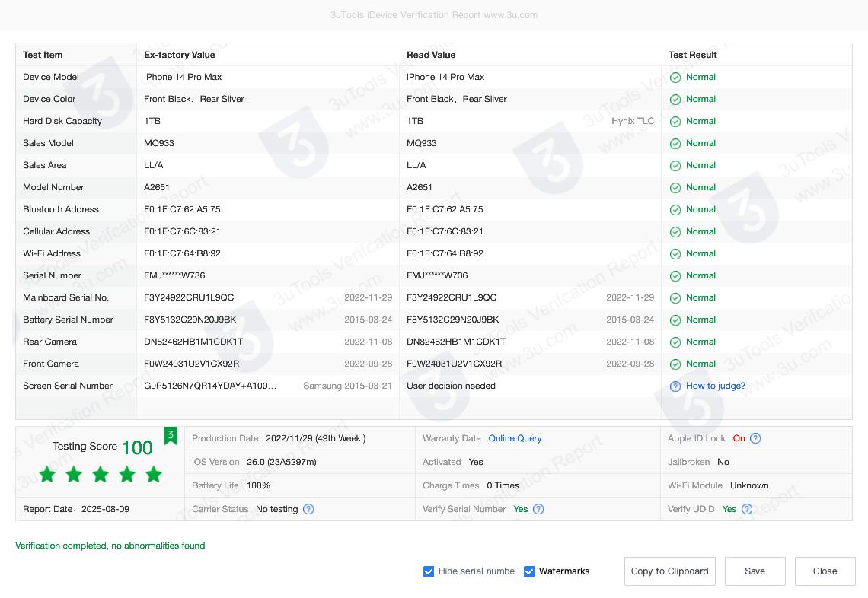The height and width of the screenshot is (598, 868).
Task: Click the Wi-Fi read address F0:1F:C7:64:B8:92
Action: pos(445,253)
